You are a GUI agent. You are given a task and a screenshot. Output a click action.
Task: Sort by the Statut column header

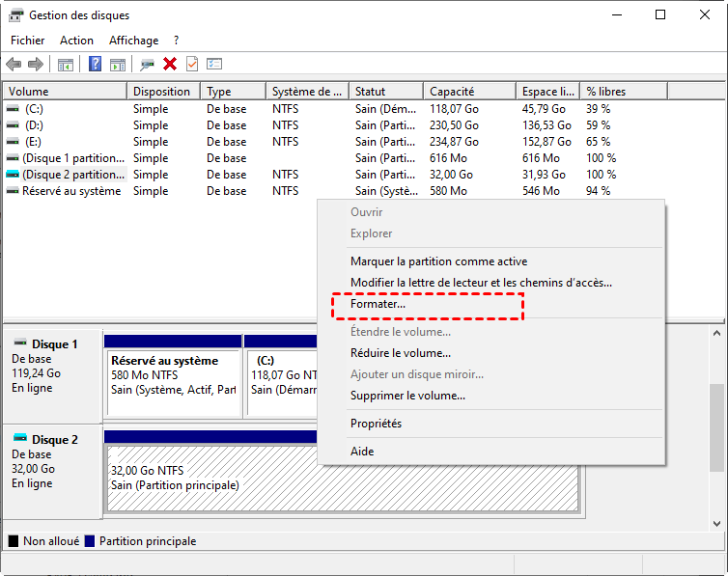pyautogui.click(x=386, y=92)
